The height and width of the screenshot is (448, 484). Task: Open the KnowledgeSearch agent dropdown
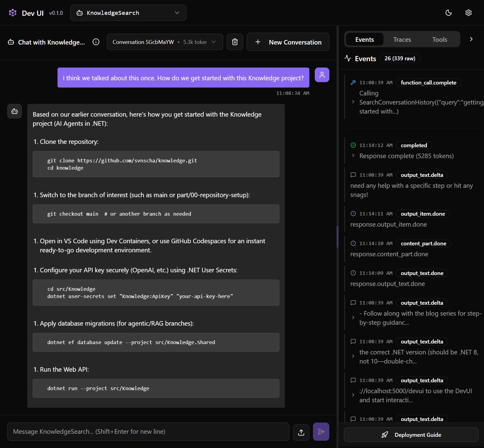[x=128, y=13]
